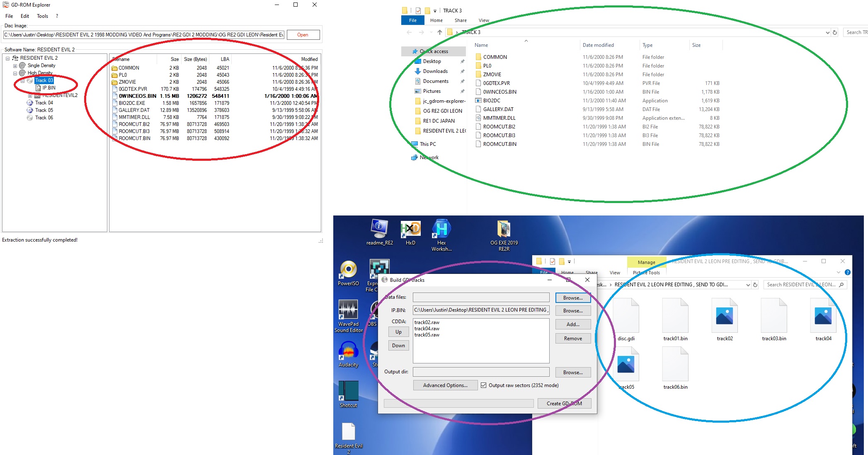868x455 pixels.
Task: Select Track 05 in GD-ROM tree
Action: pos(44,110)
